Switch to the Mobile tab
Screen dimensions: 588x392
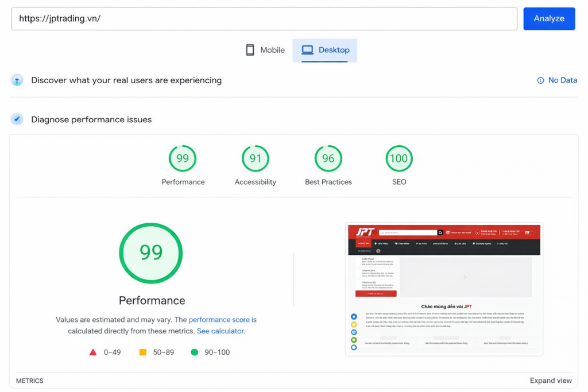click(x=265, y=49)
